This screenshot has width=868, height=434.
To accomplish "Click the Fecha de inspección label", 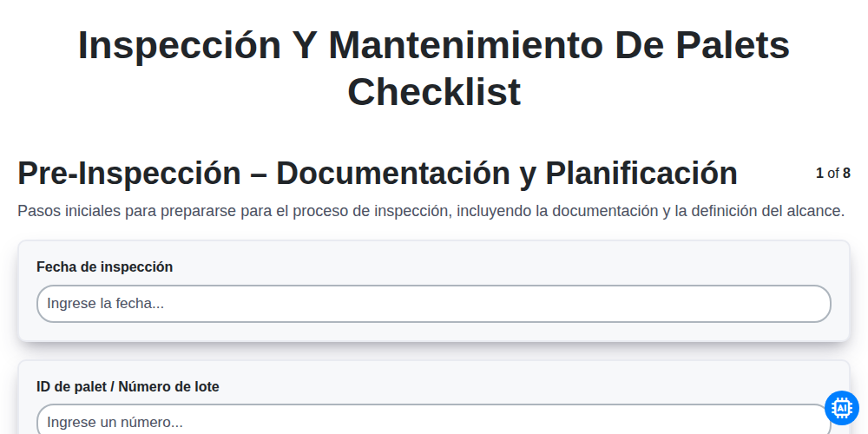I will coord(105,266).
